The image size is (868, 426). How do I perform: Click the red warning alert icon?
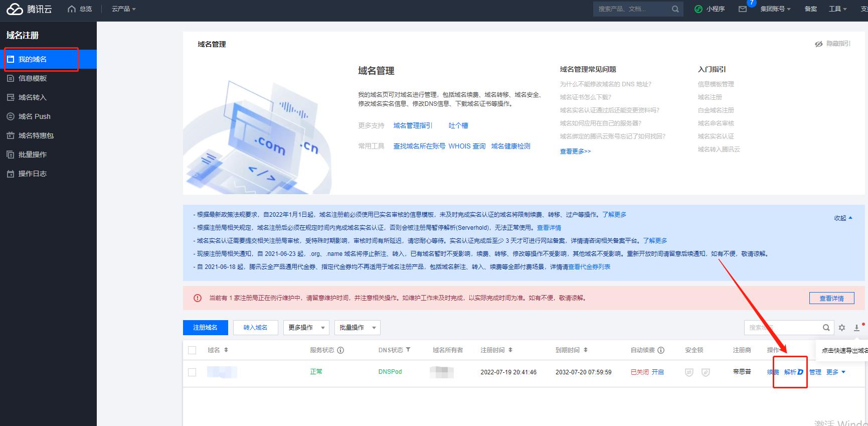198,298
